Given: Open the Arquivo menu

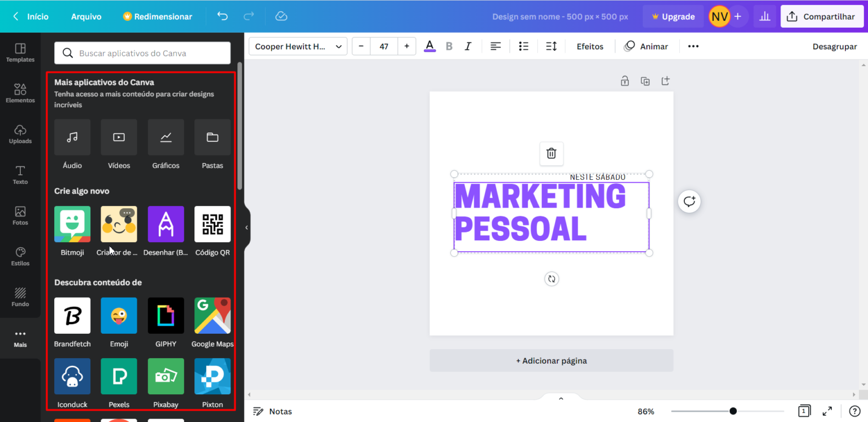Looking at the screenshot, I should tap(86, 16).
